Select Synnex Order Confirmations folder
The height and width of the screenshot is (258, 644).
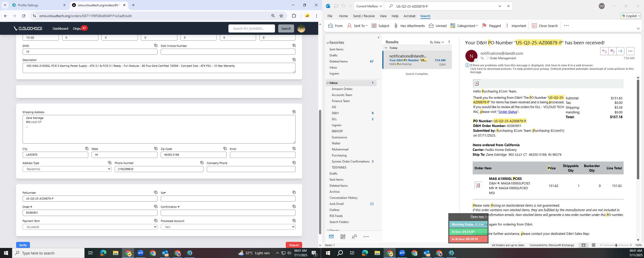[x=351, y=162]
